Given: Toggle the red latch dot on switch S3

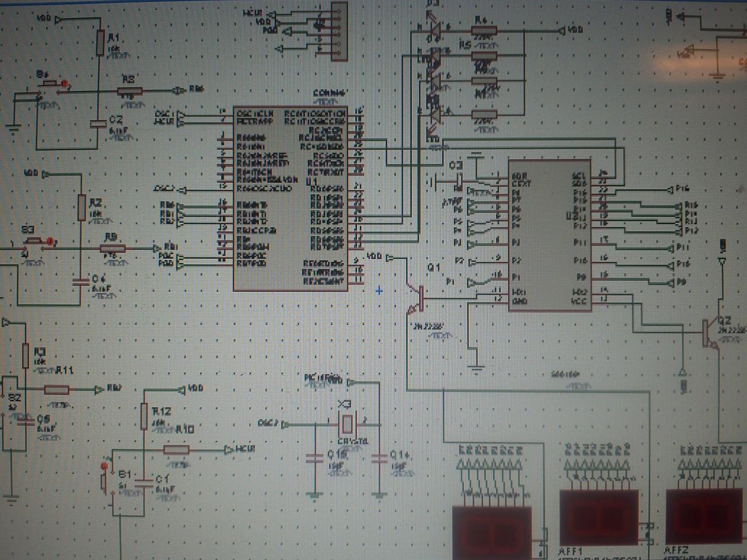Looking at the screenshot, I should 50,240.
